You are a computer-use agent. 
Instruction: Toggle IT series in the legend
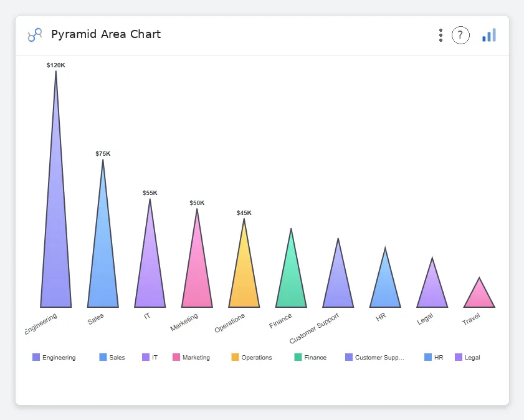(x=150, y=357)
